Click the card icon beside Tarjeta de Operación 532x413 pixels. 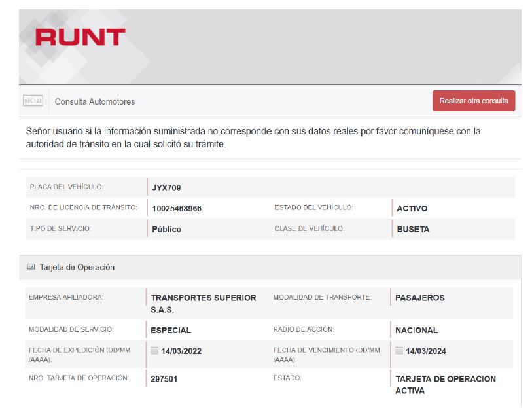click(31, 267)
